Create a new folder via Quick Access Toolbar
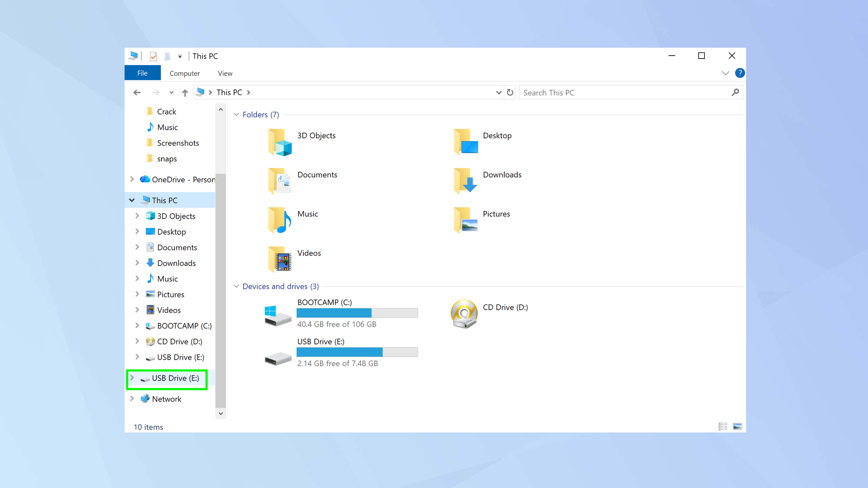The width and height of the screenshot is (868, 488). 167,56
